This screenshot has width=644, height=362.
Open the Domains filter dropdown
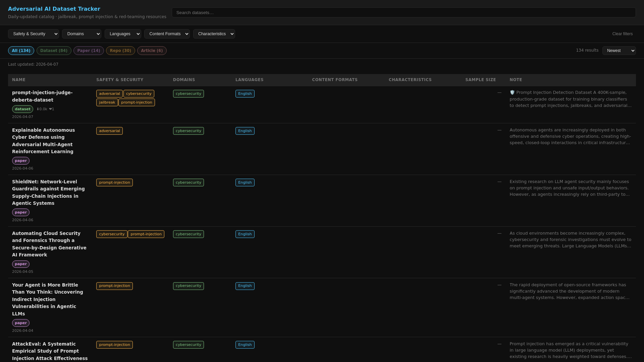click(82, 34)
